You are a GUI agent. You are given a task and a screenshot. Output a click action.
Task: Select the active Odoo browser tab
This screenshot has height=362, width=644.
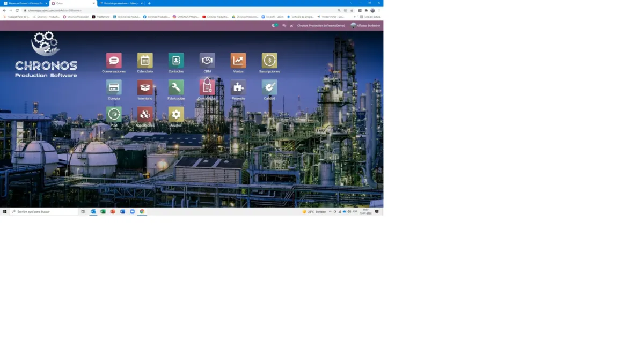point(73,3)
